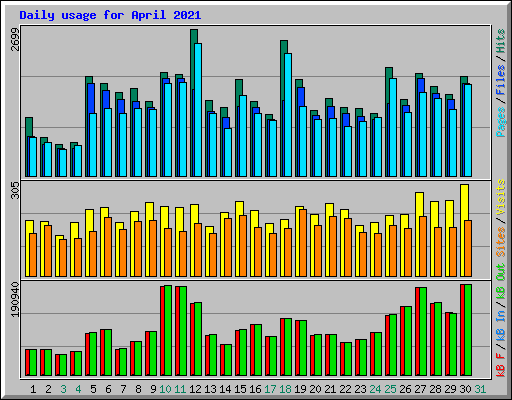Click day label 2 on the x-axis
Screen dimensions: 512x400
tap(48, 389)
